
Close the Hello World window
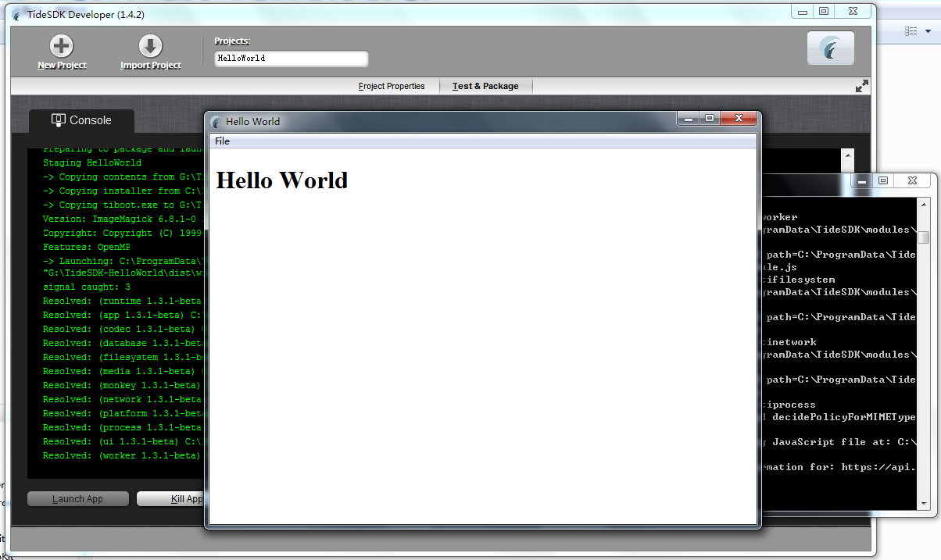tap(737, 119)
